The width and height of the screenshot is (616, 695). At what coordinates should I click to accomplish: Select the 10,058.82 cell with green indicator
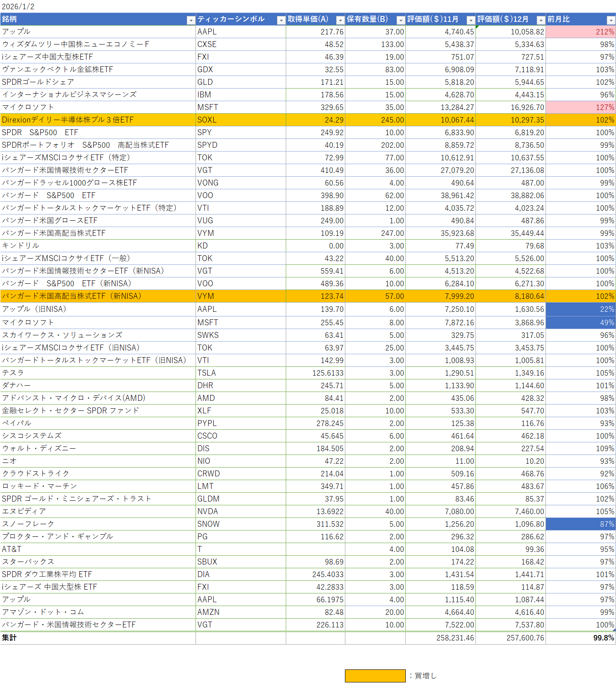[x=510, y=32]
